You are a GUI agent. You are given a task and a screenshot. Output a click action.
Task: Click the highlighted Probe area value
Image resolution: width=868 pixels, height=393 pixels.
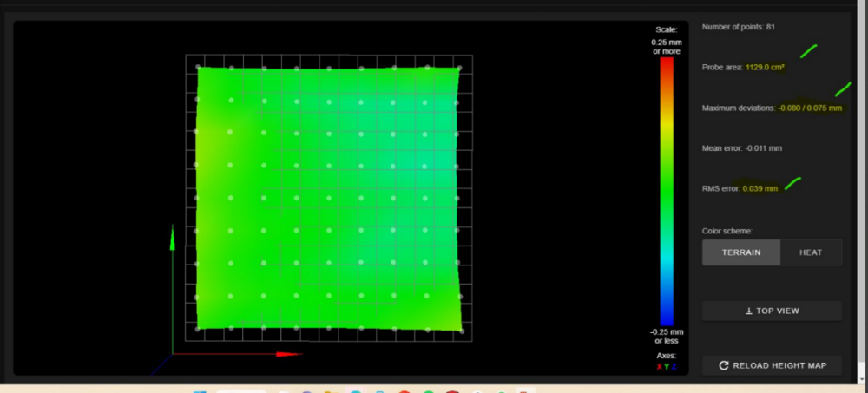(765, 68)
